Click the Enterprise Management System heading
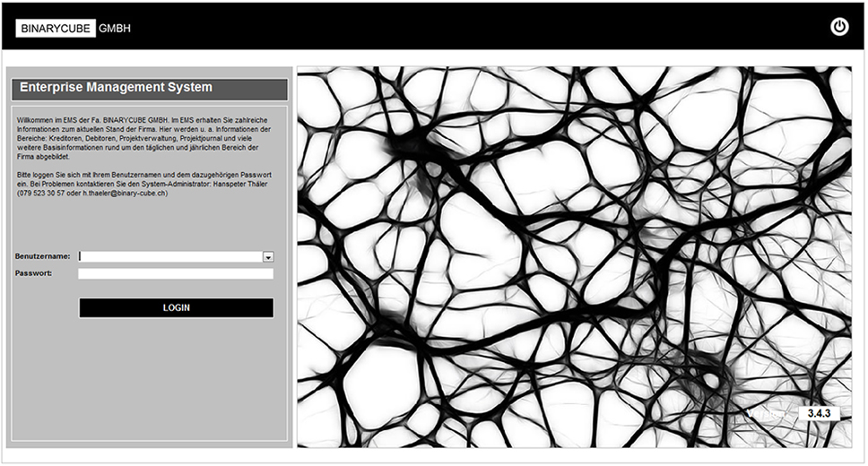 (117, 88)
